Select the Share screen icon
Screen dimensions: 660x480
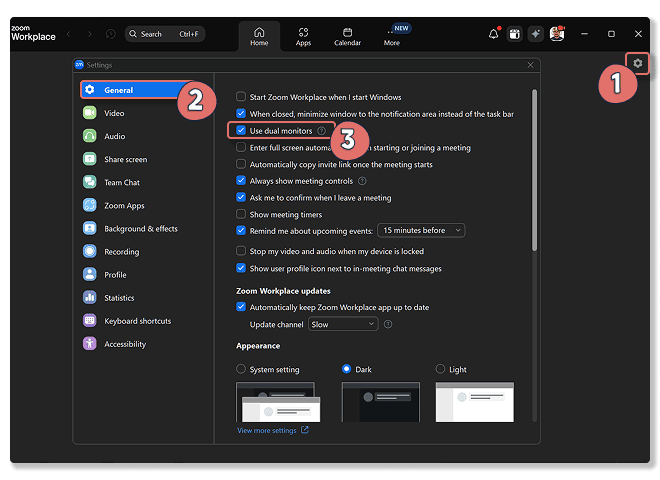90,159
